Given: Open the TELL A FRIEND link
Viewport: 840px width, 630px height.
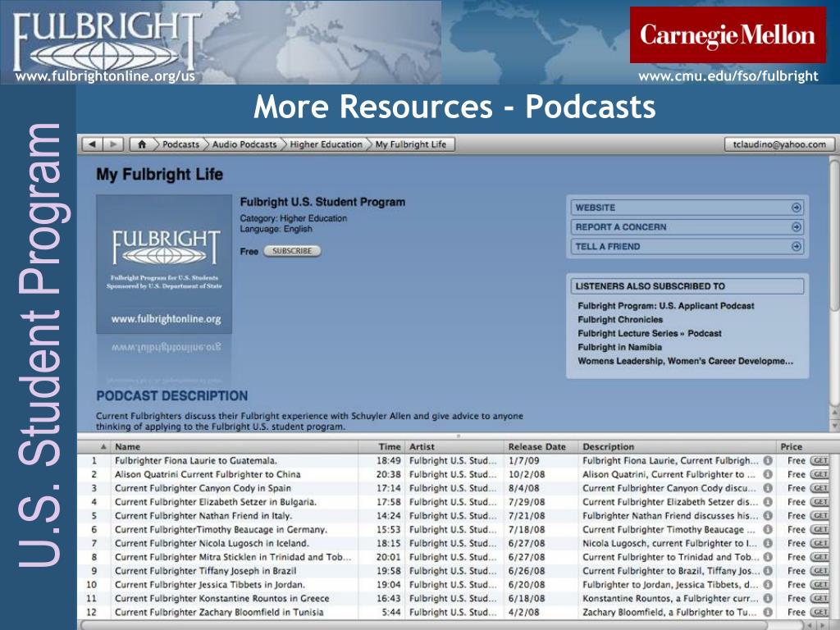Looking at the screenshot, I should point(687,246).
